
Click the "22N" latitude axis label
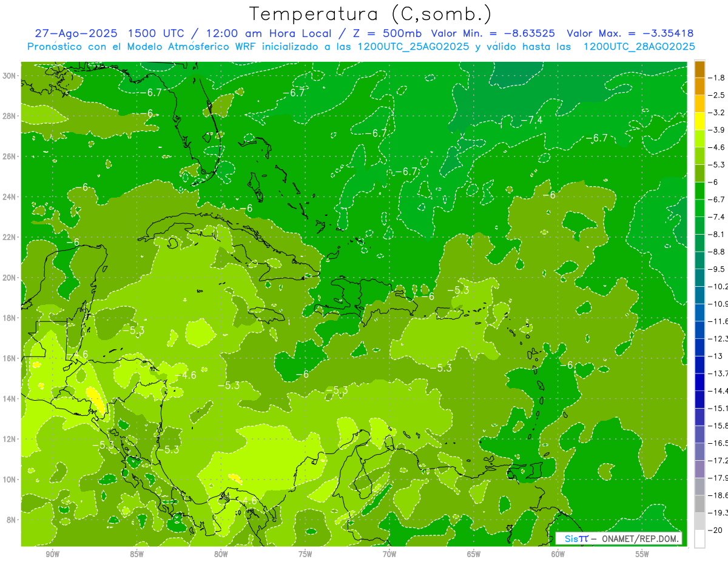point(9,237)
